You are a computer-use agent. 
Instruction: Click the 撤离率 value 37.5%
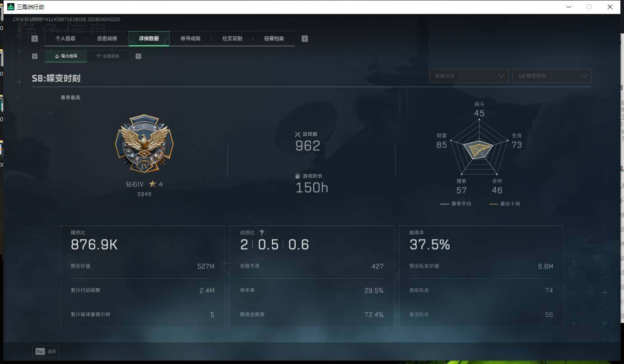430,245
